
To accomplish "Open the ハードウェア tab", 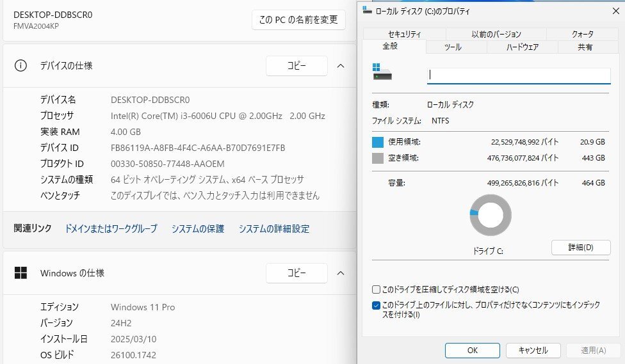I will coord(523,47).
